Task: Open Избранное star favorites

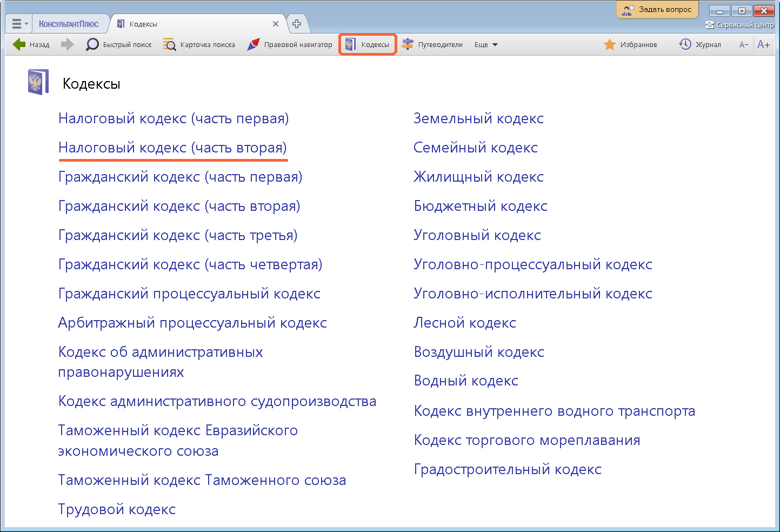Action: coord(630,44)
